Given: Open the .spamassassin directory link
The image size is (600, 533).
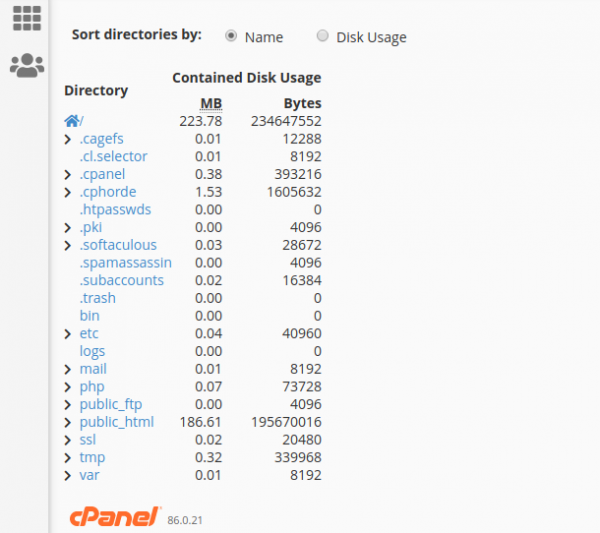Looking at the screenshot, I should (x=126, y=263).
